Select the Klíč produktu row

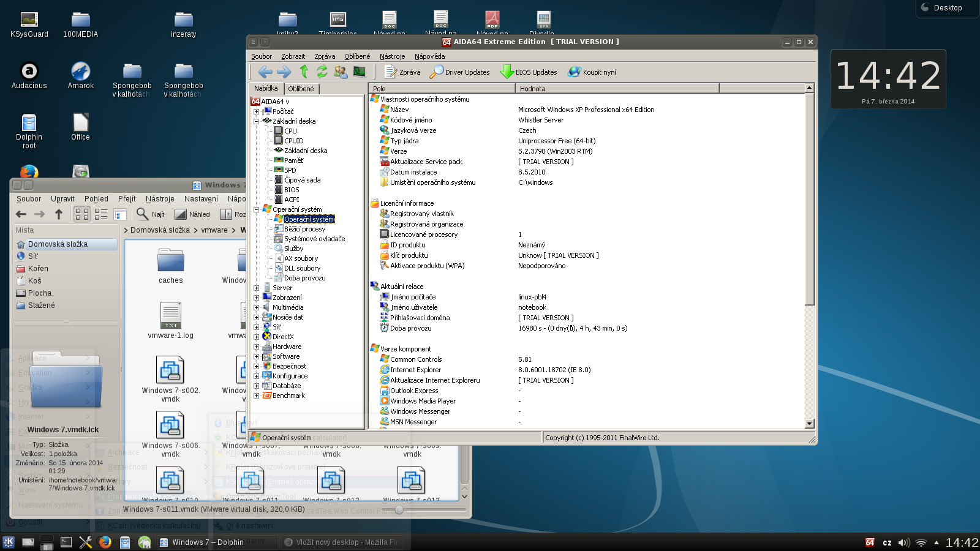(x=409, y=255)
